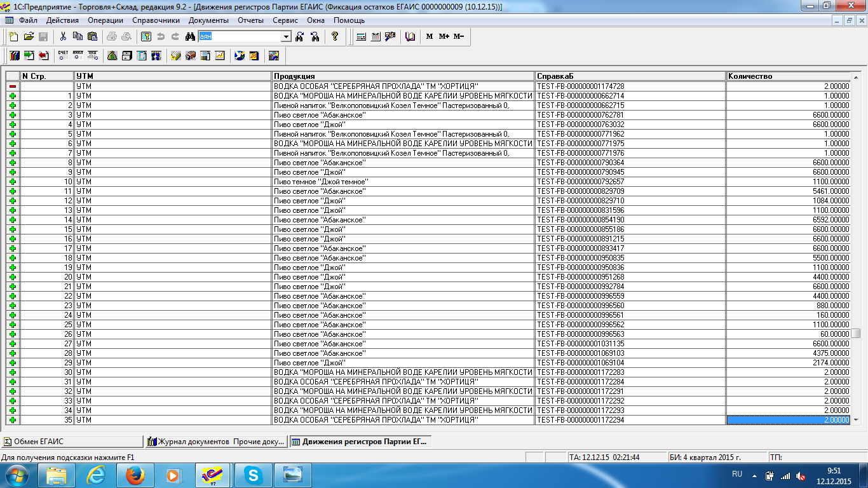Open the Windows Start menu
Image resolution: width=868 pixels, height=488 pixels.
(18, 475)
